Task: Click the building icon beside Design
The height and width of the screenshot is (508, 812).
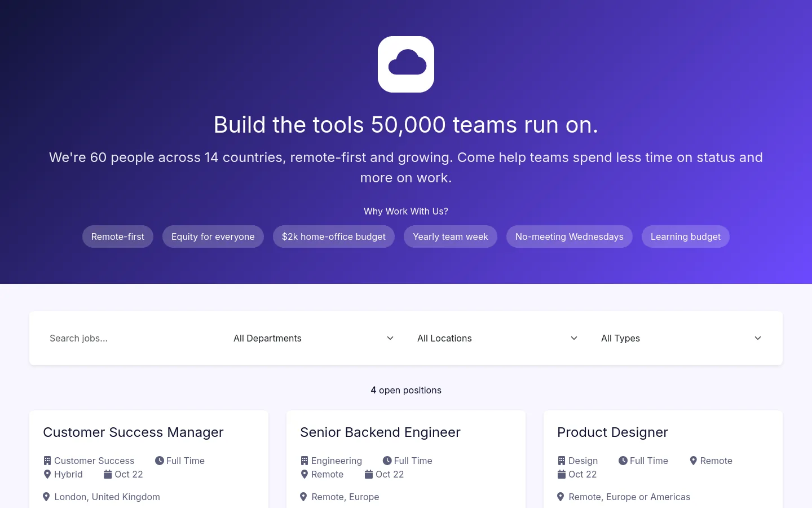Action: coord(562,461)
